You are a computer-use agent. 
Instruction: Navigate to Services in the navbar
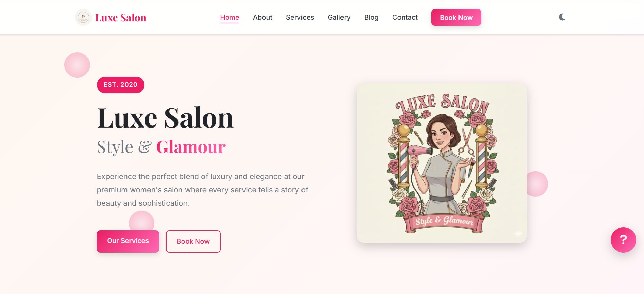pyautogui.click(x=300, y=17)
